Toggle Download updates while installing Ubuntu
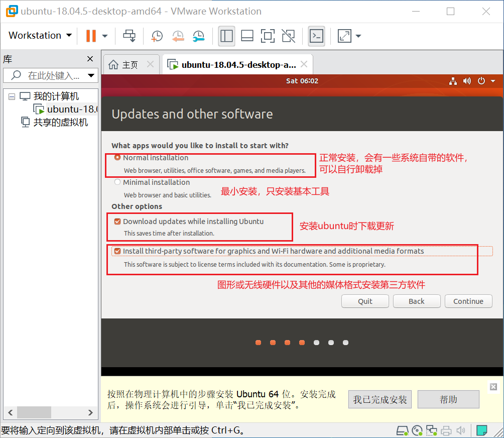This screenshot has height=438, width=504. click(117, 221)
